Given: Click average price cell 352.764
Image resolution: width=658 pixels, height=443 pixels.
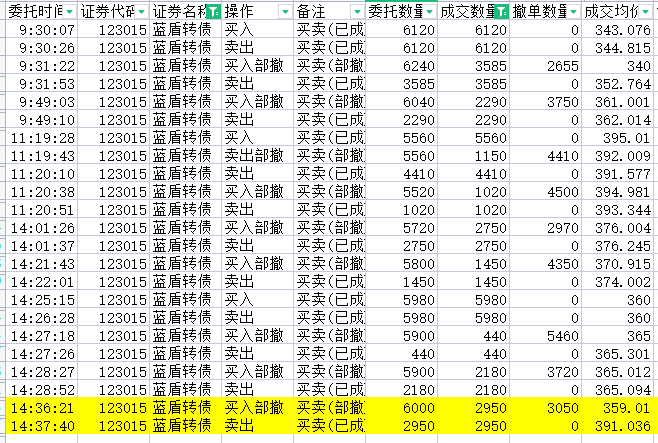Looking at the screenshot, I should 619,84.
